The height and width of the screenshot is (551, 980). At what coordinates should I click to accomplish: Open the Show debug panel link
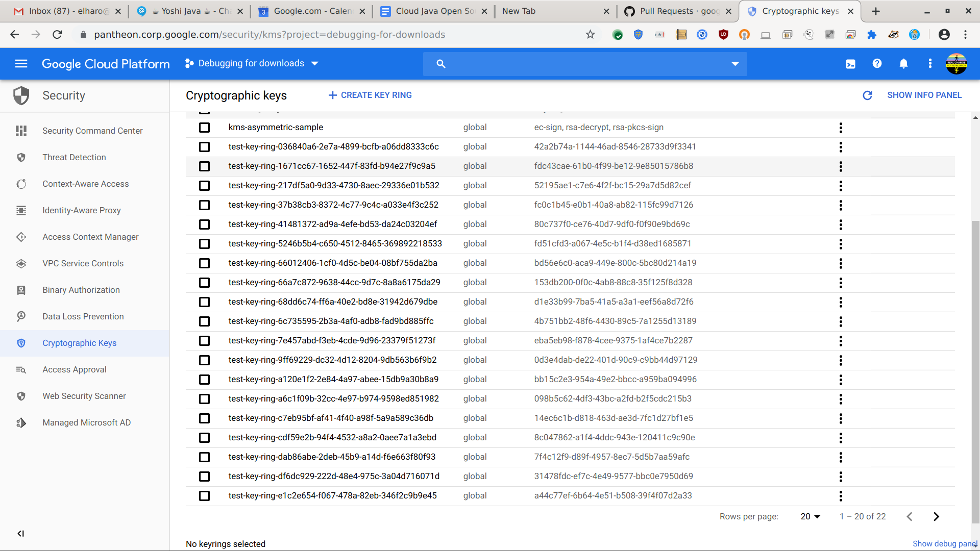pyautogui.click(x=944, y=544)
